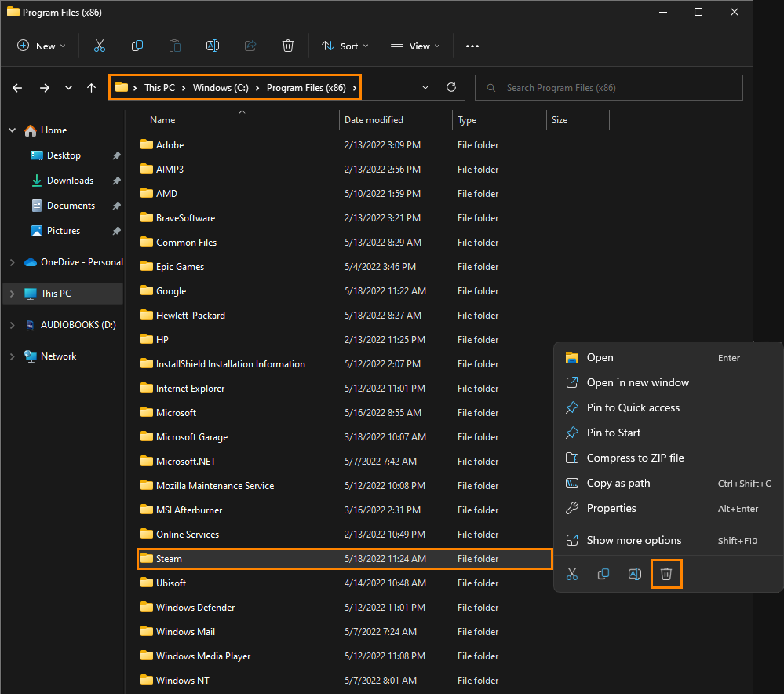Go up one folder level with the up arrow
784x694 pixels.
91,88
